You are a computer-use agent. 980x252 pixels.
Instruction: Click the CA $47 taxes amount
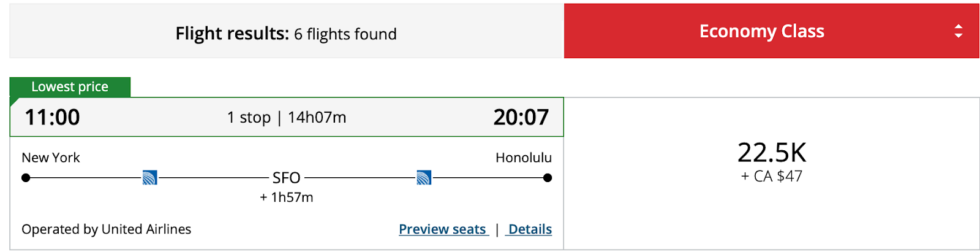pos(778,177)
